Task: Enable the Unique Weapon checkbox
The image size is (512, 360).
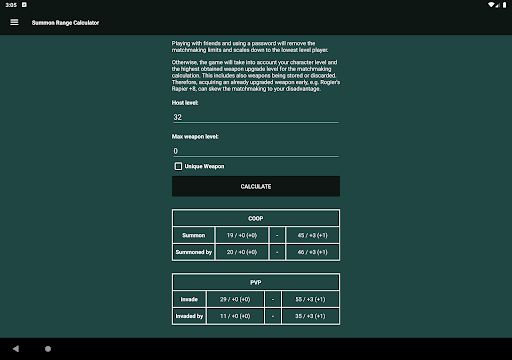Action: pos(178,166)
